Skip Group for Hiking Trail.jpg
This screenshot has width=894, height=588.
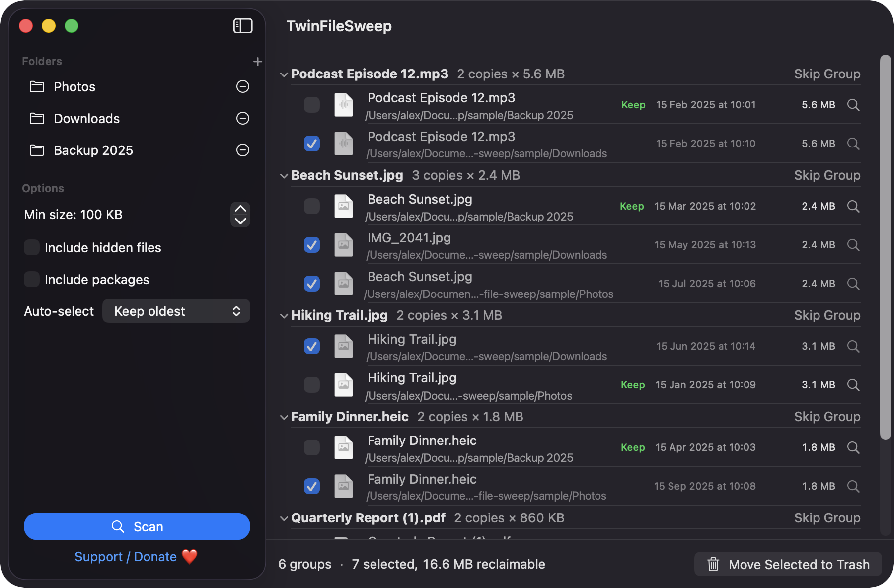827,315
